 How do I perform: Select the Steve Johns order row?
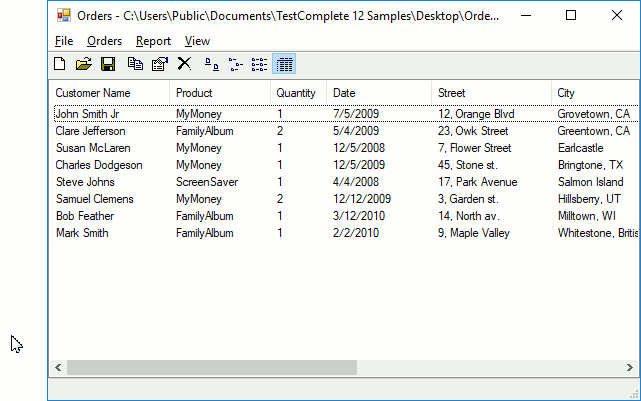click(84, 182)
